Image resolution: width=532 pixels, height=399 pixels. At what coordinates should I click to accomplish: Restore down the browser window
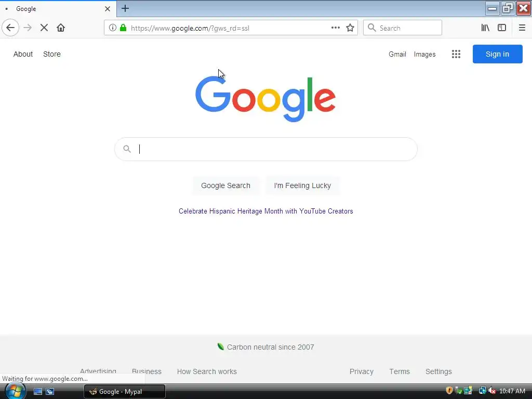tap(508, 8)
